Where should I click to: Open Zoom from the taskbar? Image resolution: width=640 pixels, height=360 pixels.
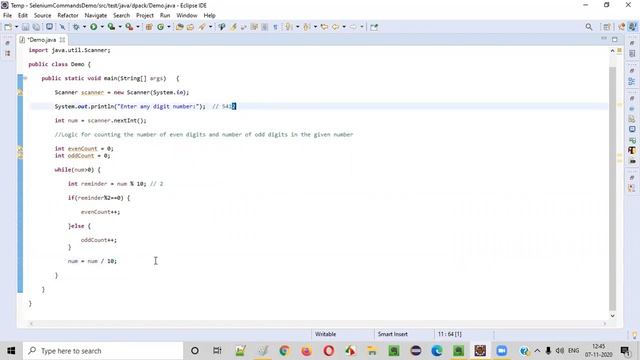[502, 351]
